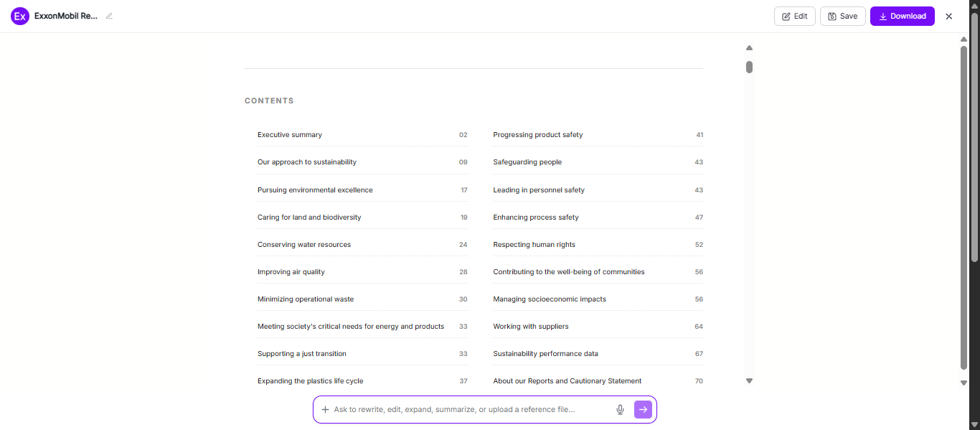980x430 pixels.
Task: Click 'Supporting a just transition' entry
Action: tap(302, 354)
